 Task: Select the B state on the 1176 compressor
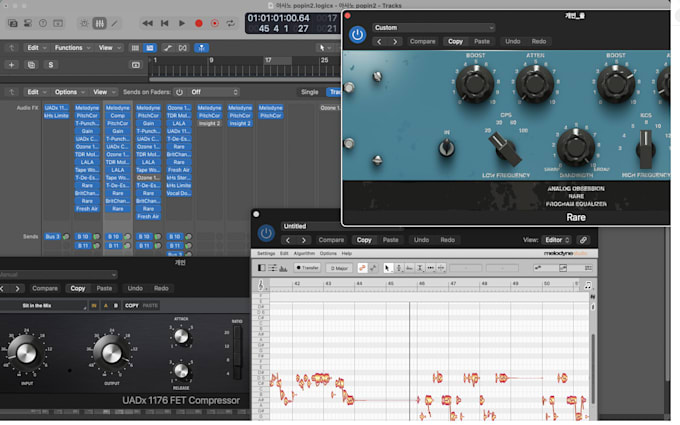(x=116, y=306)
